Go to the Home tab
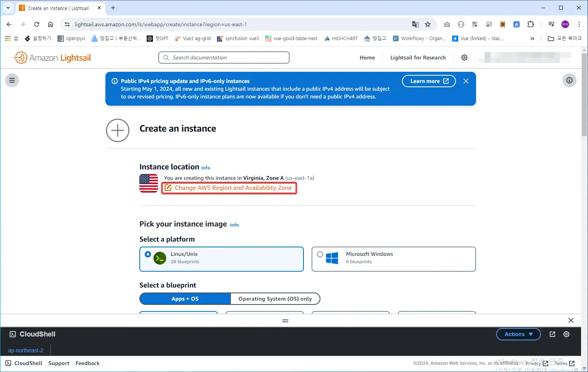The width and height of the screenshot is (588, 372). [x=367, y=57]
